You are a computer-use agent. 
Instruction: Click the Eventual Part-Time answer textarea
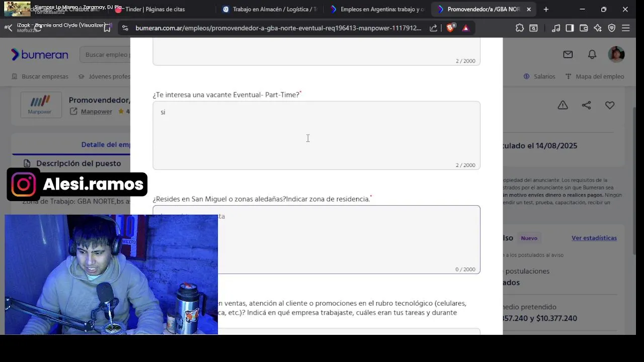(x=316, y=135)
